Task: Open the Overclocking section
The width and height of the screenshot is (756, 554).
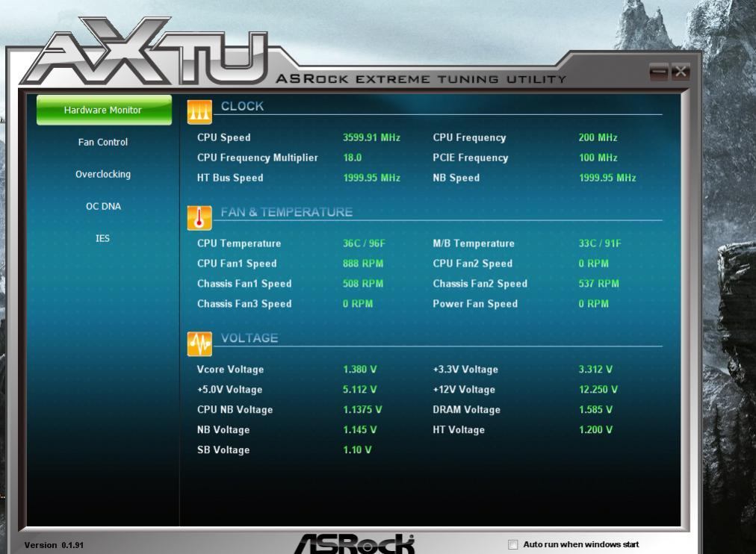Action: pyautogui.click(x=102, y=174)
